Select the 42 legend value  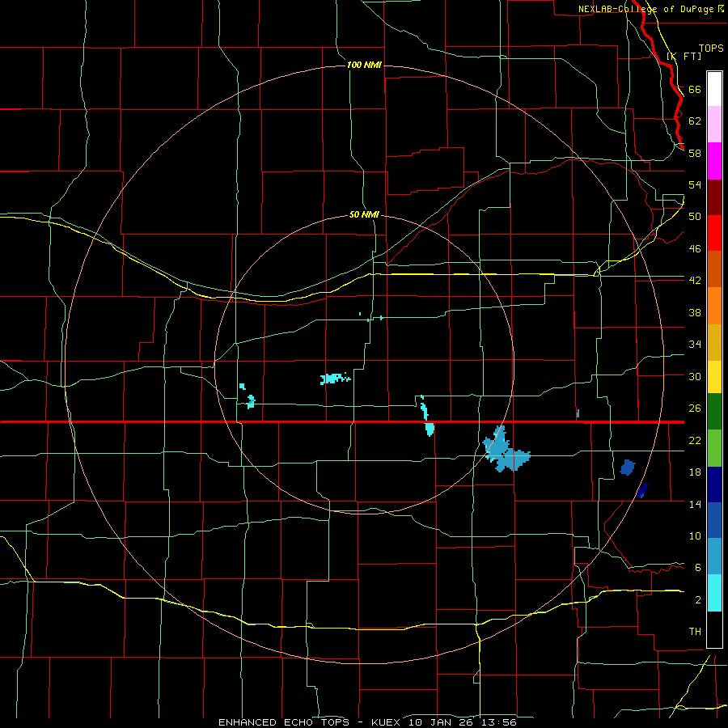(x=695, y=281)
